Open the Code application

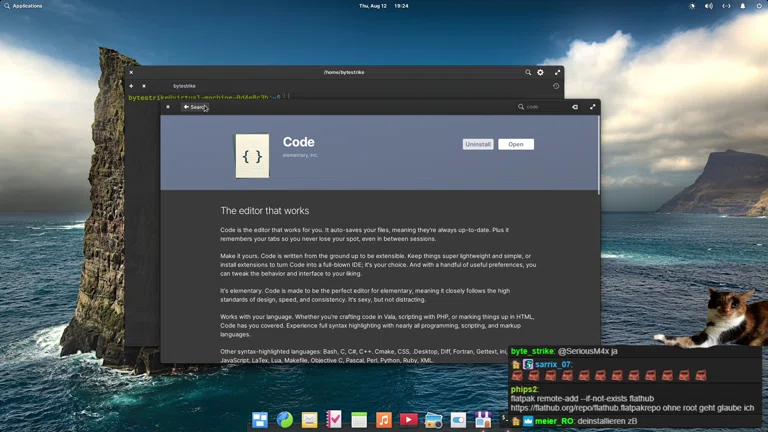pos(516,144)
